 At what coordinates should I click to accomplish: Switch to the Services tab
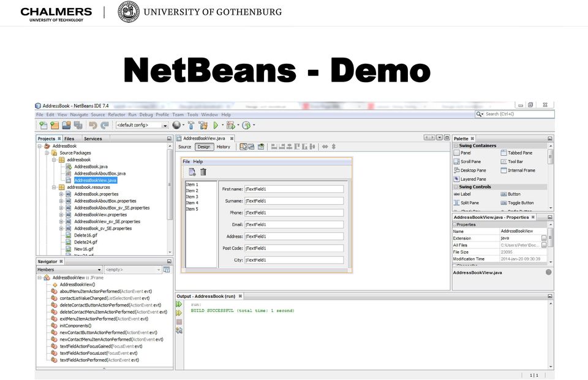tap(92, 139)
